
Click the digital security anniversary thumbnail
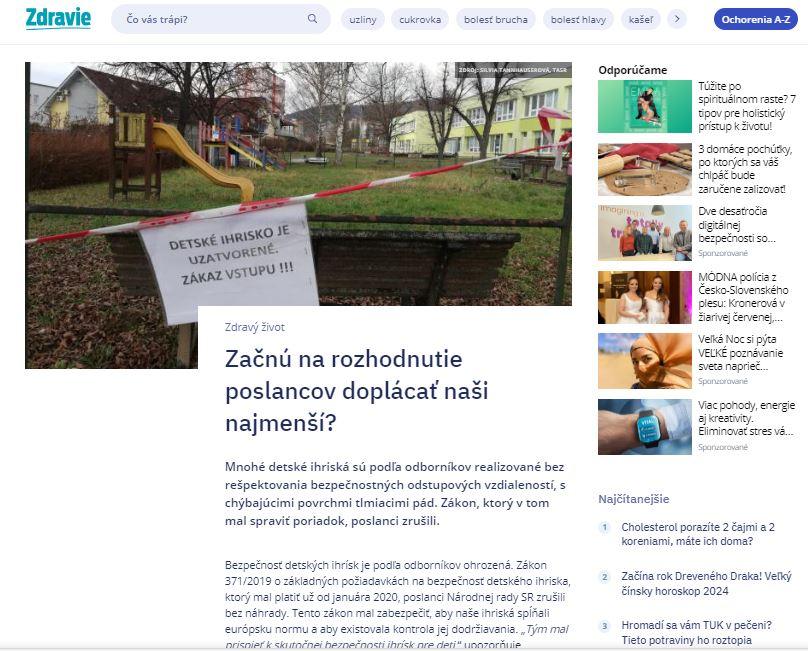644,233
